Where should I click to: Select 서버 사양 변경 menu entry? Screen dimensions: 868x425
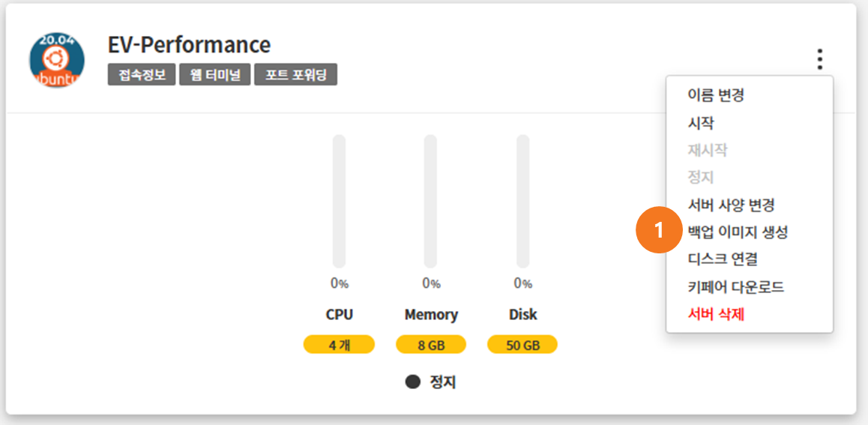731,205
